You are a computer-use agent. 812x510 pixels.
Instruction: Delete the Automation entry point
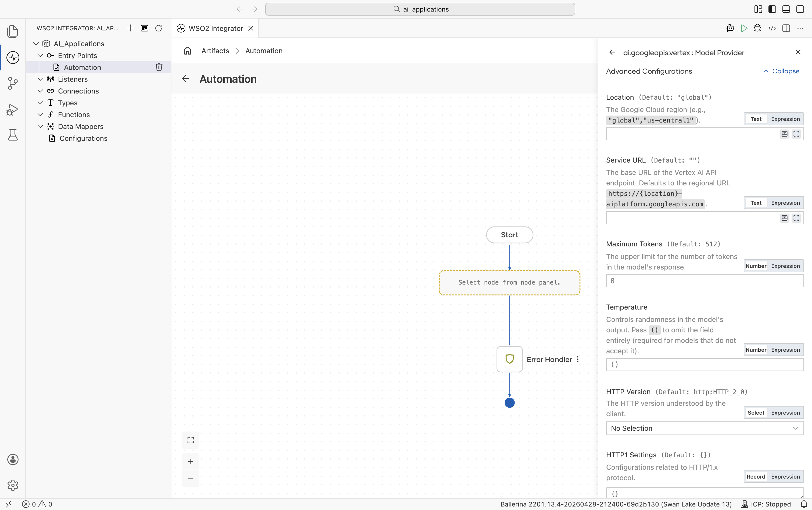159,67
